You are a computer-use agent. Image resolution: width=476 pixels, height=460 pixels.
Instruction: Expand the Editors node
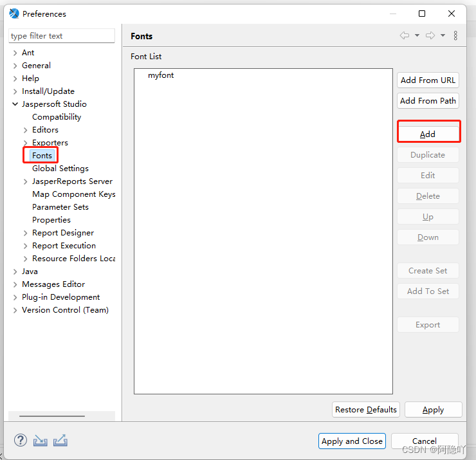tap(26, 130)
